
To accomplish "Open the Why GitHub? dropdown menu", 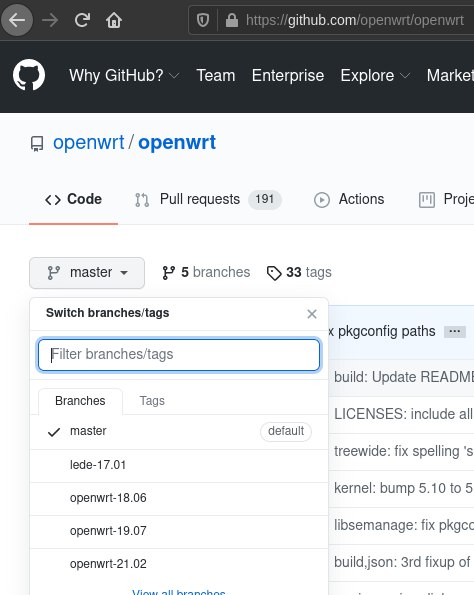I will [x=124, y=76].
